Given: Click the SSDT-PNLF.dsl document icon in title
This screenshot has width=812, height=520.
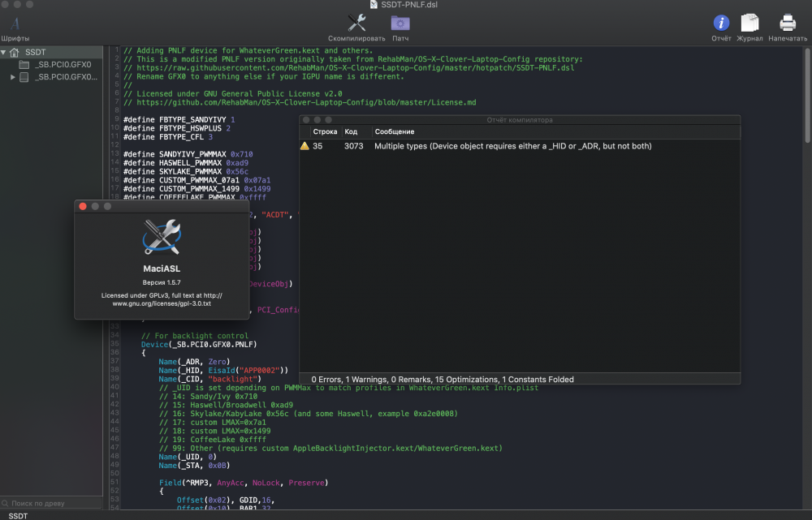Looking at the screenshot, I should (x=374, y=5).
